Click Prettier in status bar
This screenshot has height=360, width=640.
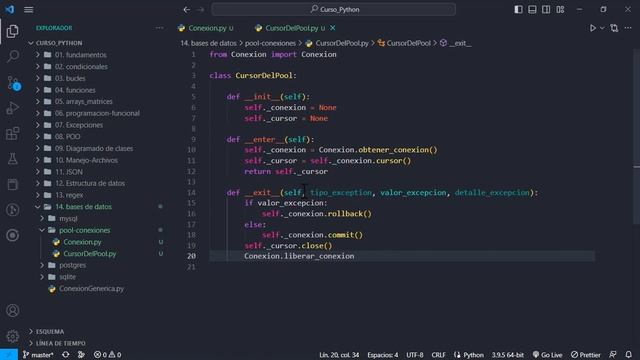(586, 355)
